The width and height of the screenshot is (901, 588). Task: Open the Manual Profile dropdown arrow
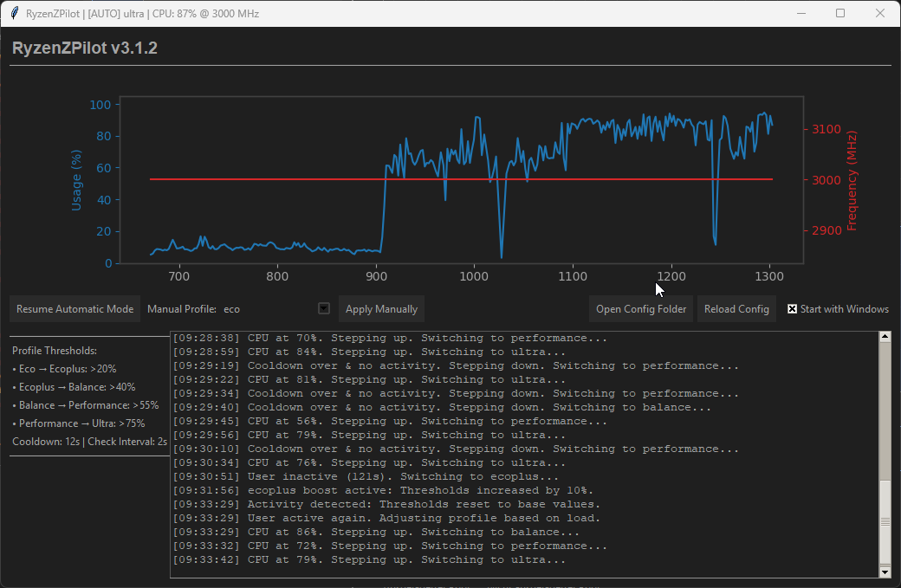[x=324, y=308]
